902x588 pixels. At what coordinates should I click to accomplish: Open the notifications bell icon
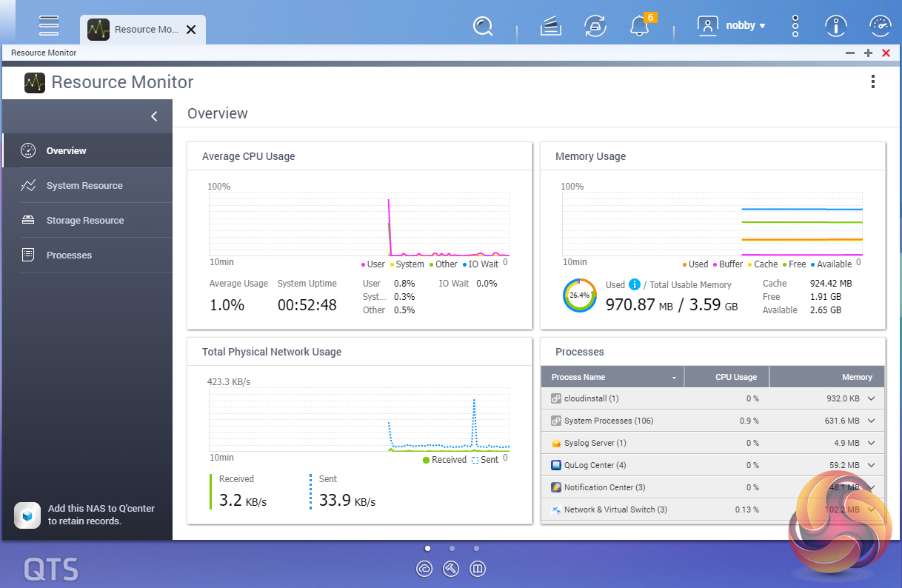[639, 26]
